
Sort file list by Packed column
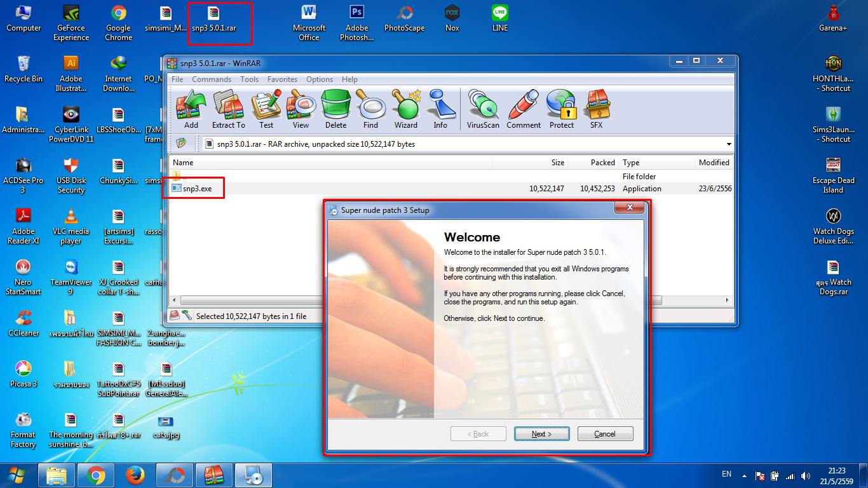[x=593, y=163]
